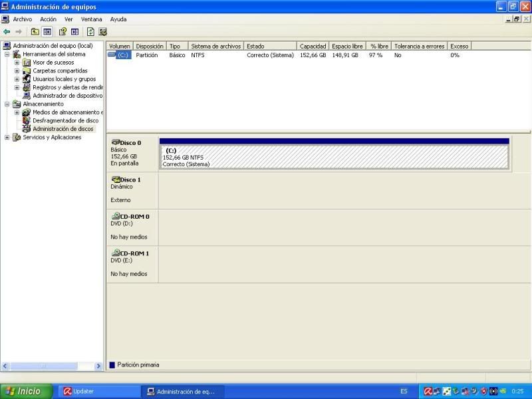Click the Administrador de dispositivos icon
The width and height of the screenshot is (532, 399).
tap(27, 96)
